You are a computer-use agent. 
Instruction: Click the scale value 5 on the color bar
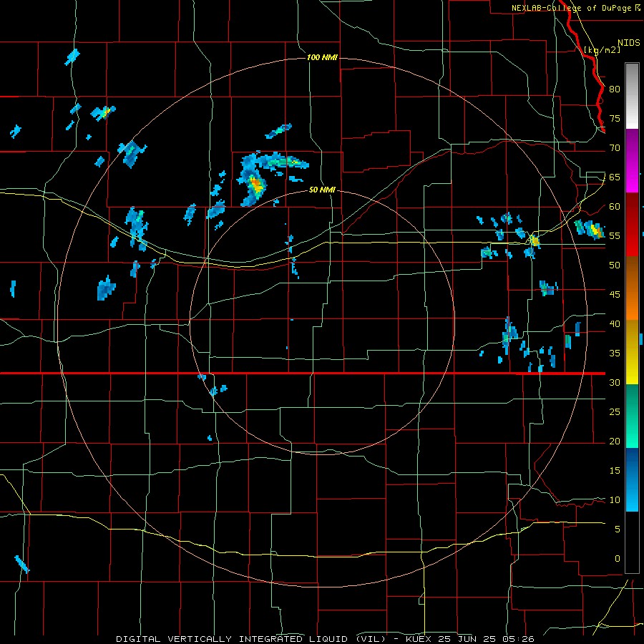pyautogui.click(x=618, y=530)
